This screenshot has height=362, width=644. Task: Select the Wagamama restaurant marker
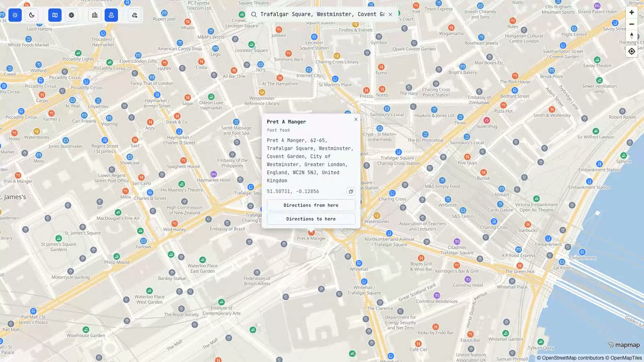tap(451, 27)
